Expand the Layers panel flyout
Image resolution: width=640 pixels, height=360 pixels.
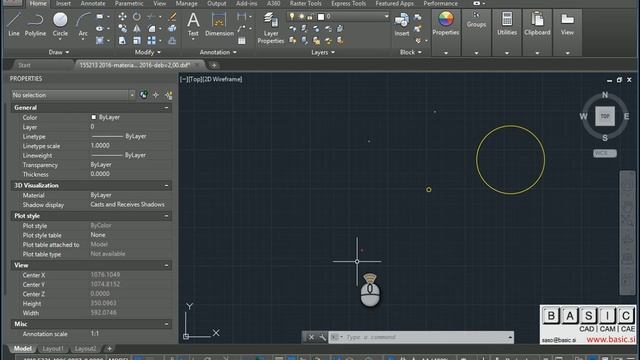click(323, 52)
